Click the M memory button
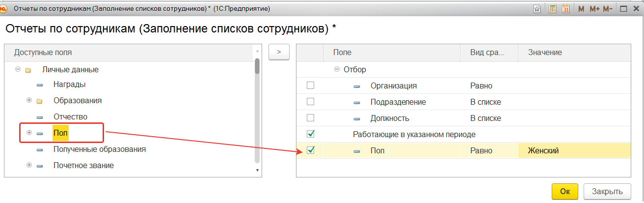The image size is (644, 203). tap(581, 9)
